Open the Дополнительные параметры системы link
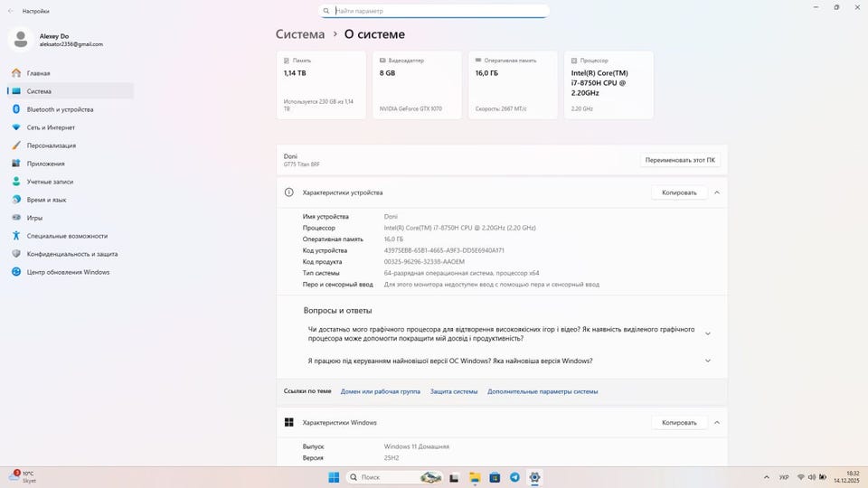This screenshot has height=488, width=868. [542, 391]
